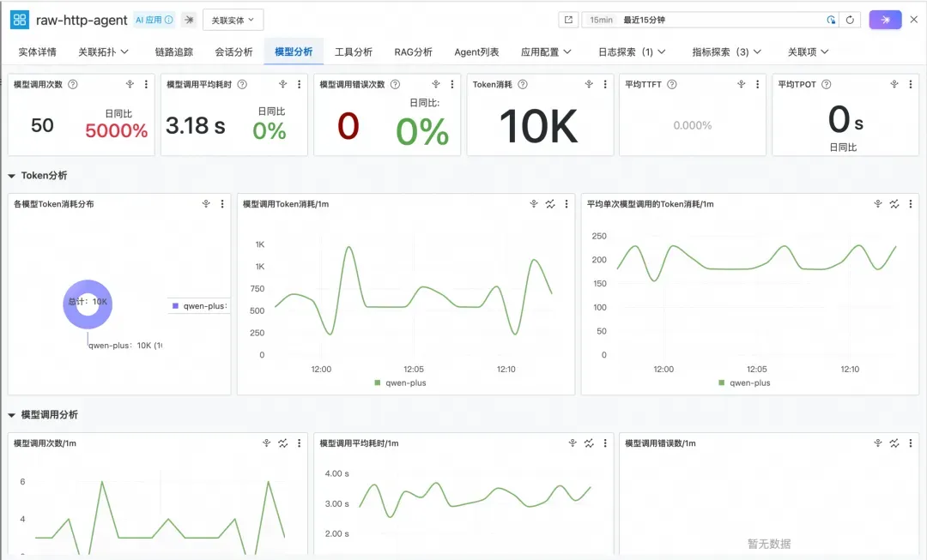The width and height of the screenshot is (927, 560).
Task: Expand the 应用配置 dropdown tab
Action: coord(546,52)
